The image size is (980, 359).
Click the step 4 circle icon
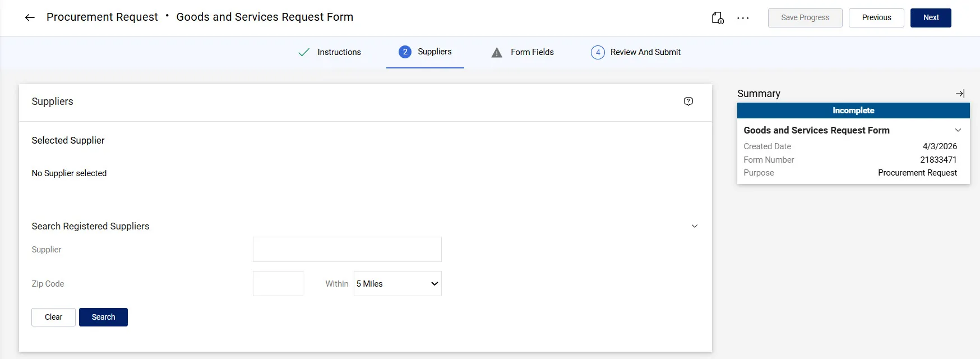pos(598,52)
